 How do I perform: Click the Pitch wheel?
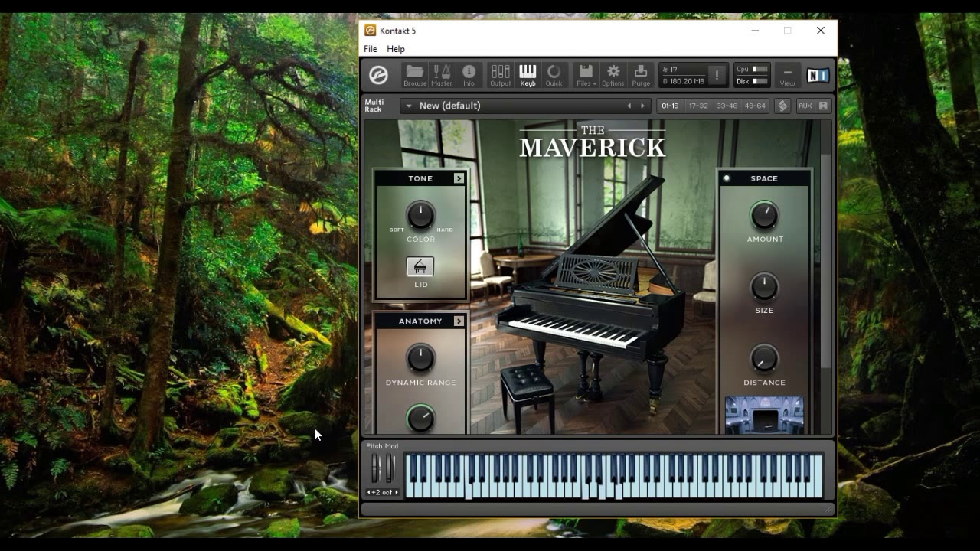point(375,468)
